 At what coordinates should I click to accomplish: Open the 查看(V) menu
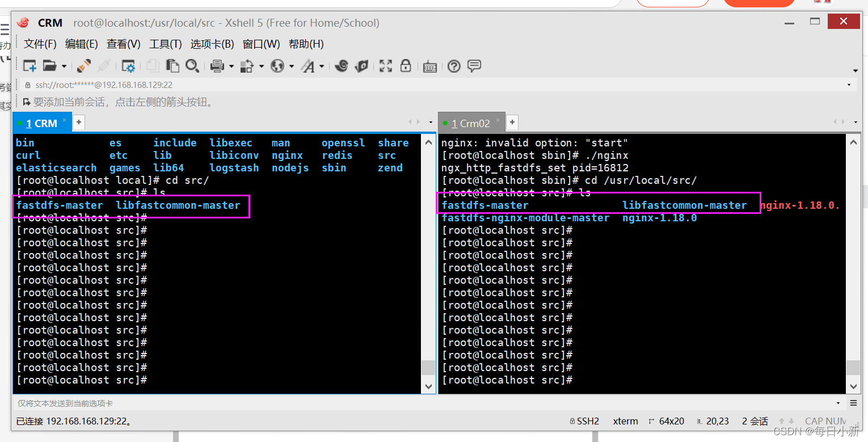[x=123, y=44]
